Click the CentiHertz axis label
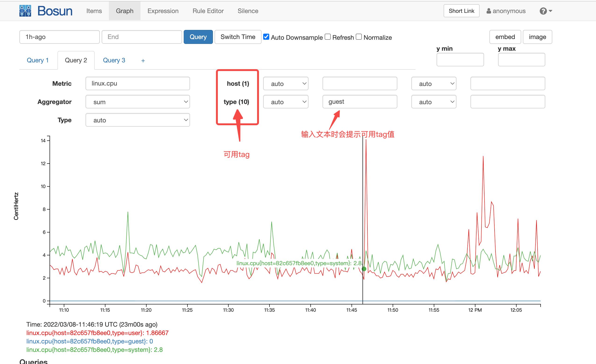This screenshot has width=596, height=364. click(16, 206)
